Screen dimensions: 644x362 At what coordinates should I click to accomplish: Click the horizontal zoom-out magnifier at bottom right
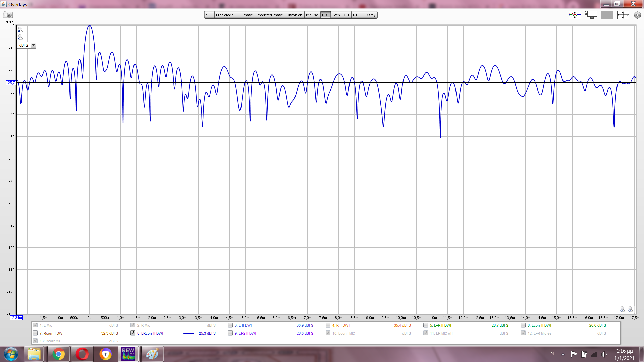[622, 309]
